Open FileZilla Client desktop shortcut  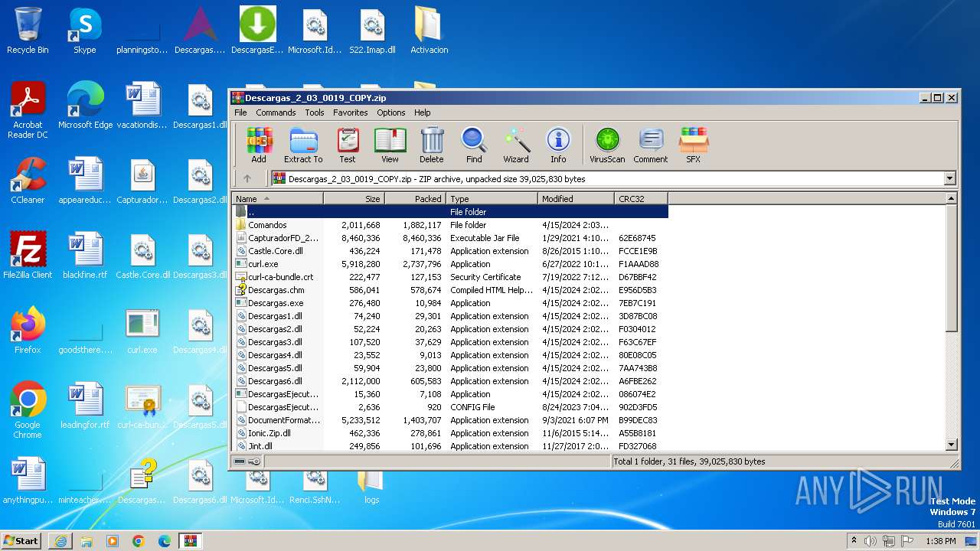pos(28,255)
